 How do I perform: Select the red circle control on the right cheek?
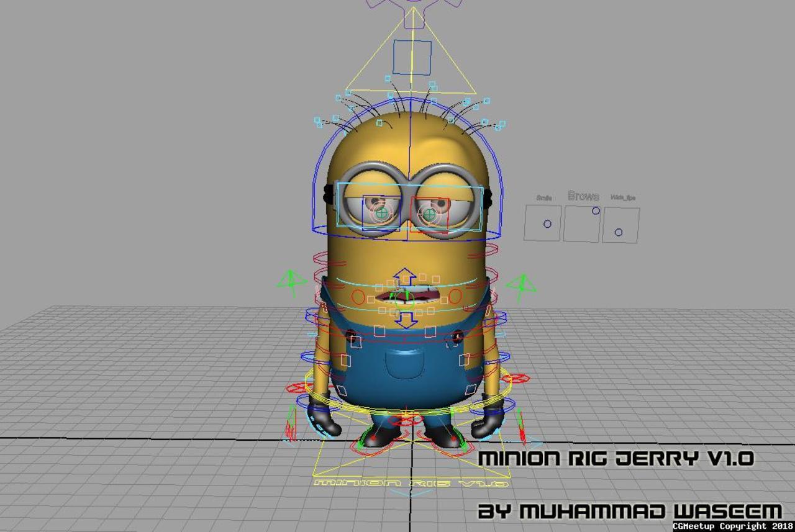coord(455,297)
